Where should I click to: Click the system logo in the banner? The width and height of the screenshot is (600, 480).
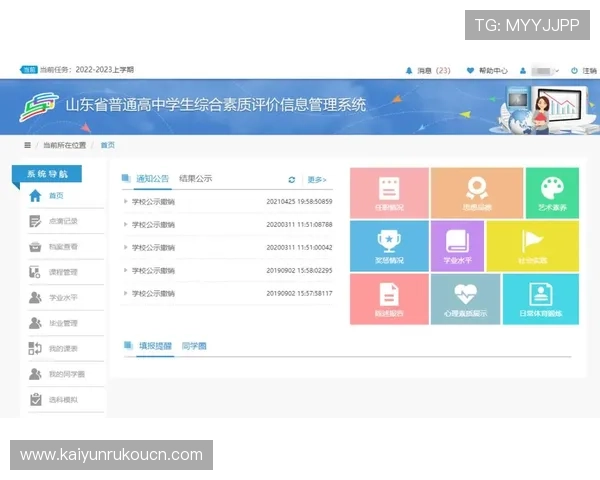pyautogui.click(x=39, y=107)
